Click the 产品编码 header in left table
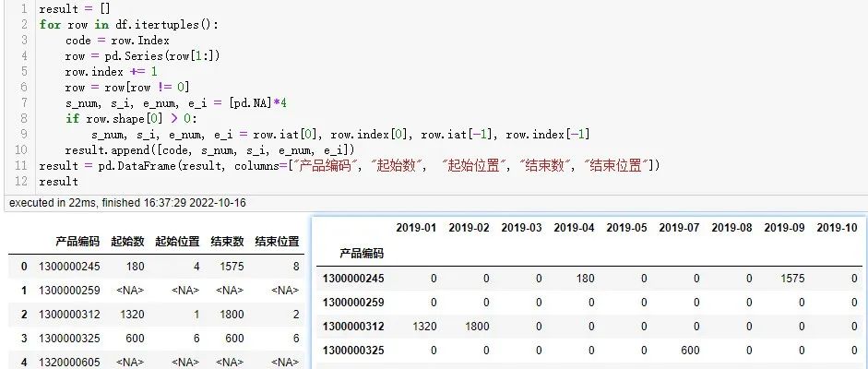This screenshot has height=369, width=868. 77,241
